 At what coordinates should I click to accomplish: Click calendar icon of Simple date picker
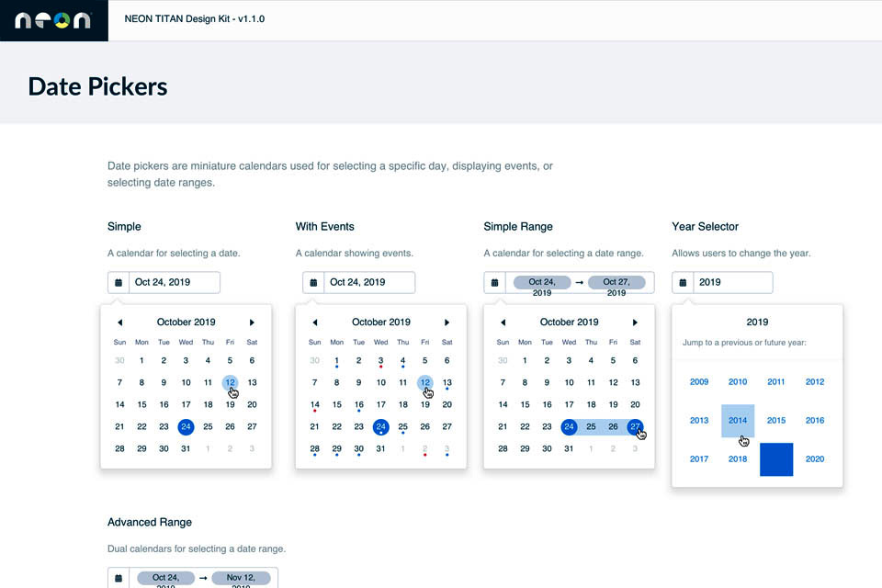[x=118, y=283]
